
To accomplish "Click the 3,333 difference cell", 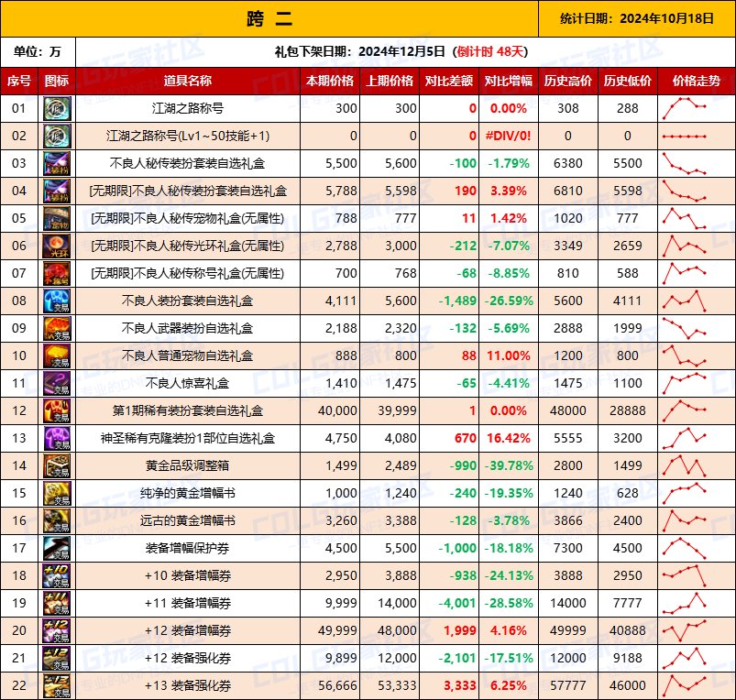I will (449, 685).
